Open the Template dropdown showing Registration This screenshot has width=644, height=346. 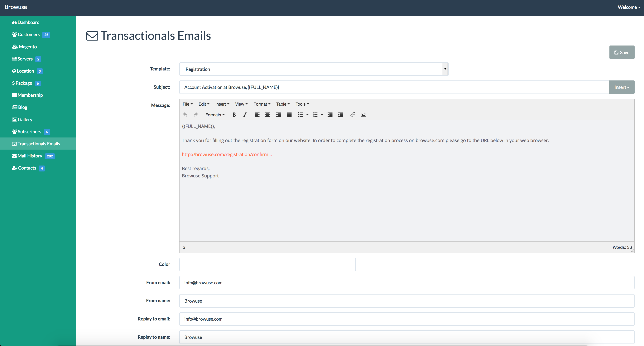coord(314,69)
